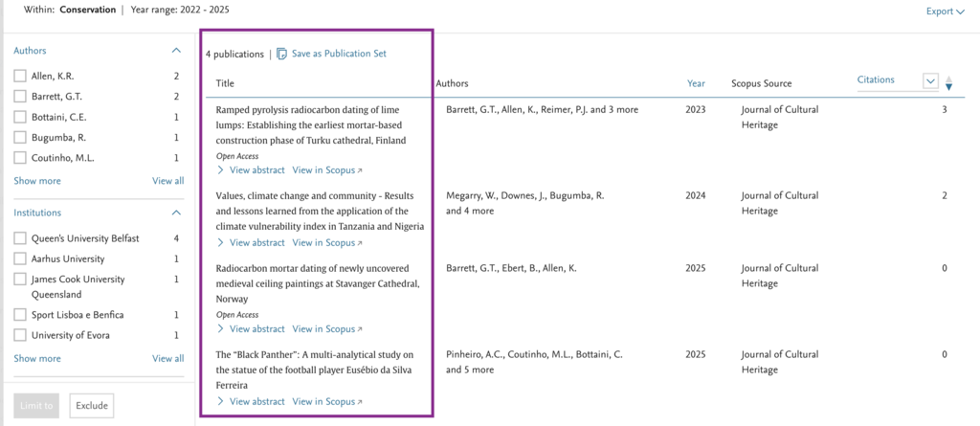Open View in Scopus for Turku cathedral paper
This screenshot has height=426, width=980.
pyautogui.click(x=327, y=170)
